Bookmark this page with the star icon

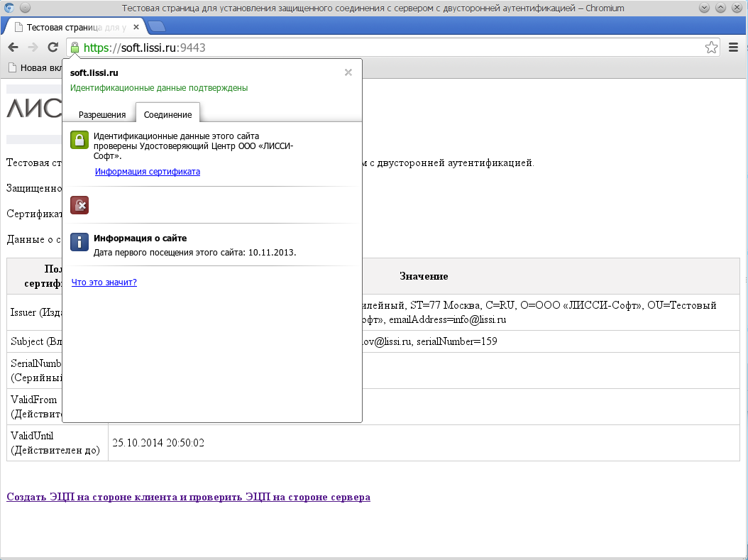[x=711, y=48]
